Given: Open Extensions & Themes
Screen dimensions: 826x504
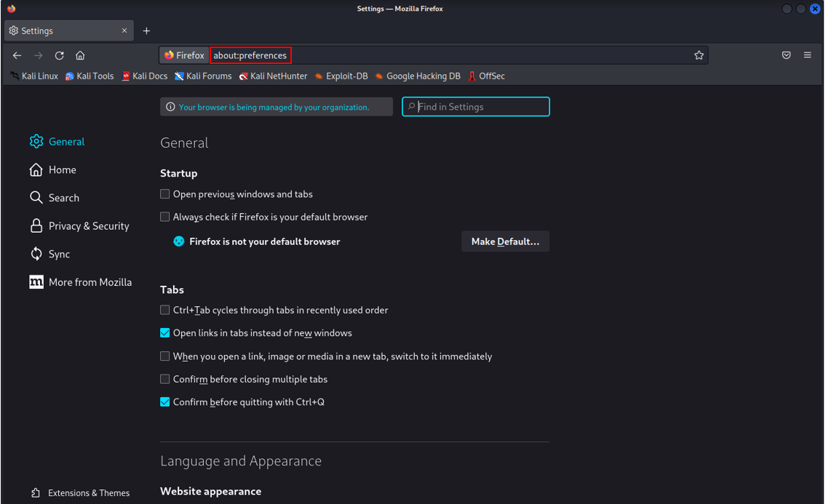Looking at the screenshot, I should (80, 493).
